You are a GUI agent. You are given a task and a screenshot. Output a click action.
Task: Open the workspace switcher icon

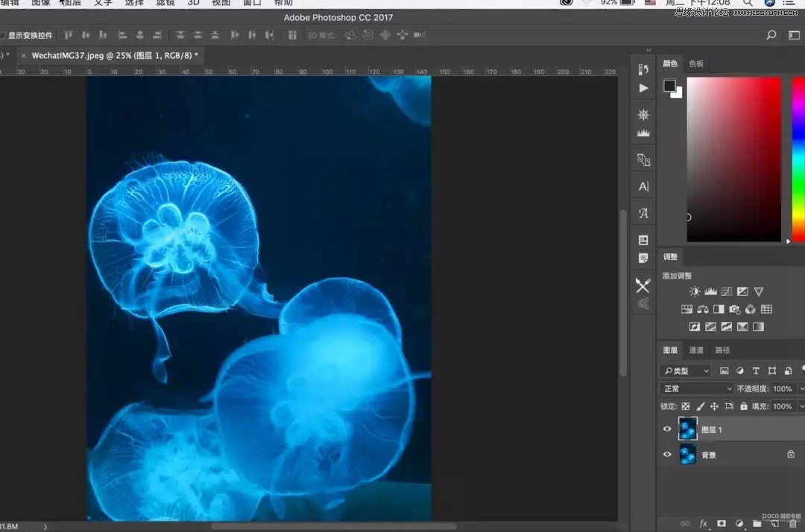tap(794, 35)
